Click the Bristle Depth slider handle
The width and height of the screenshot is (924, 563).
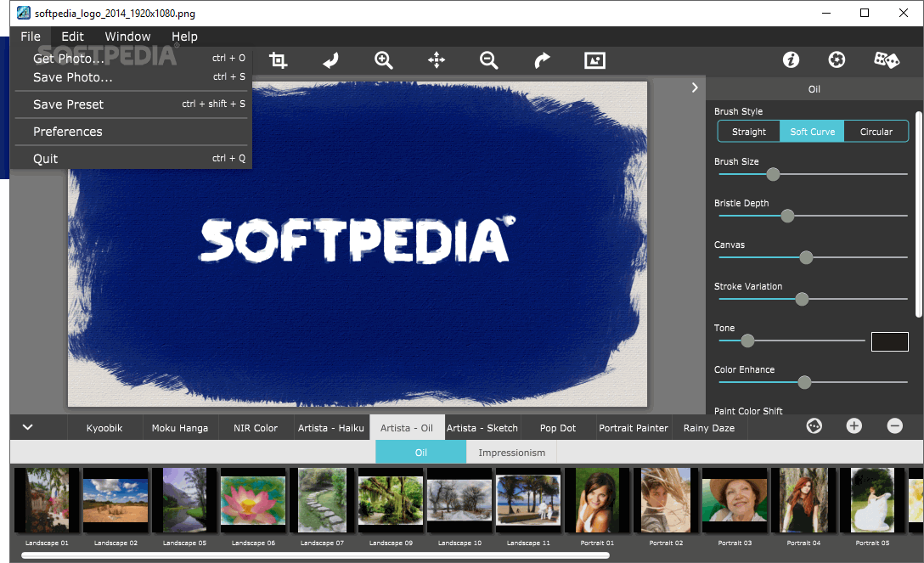pyautogui.click(x=787, y=217)
